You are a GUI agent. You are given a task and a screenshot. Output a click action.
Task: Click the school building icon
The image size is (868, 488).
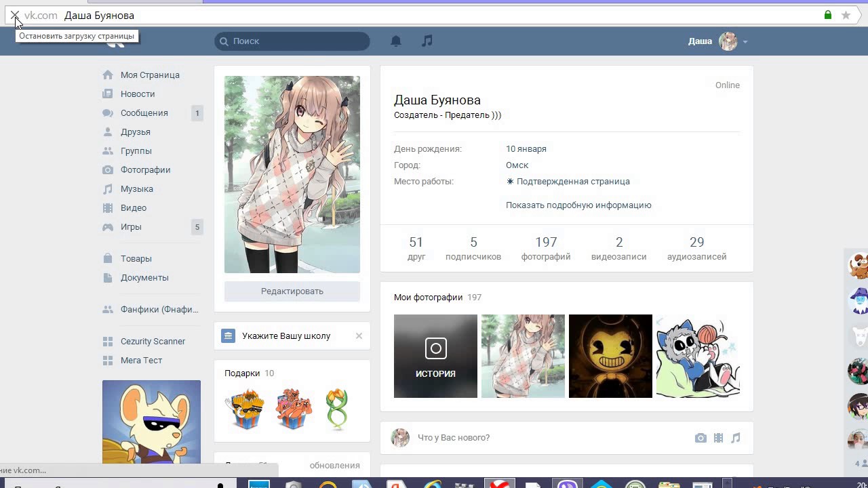click(x=229, y=335)
